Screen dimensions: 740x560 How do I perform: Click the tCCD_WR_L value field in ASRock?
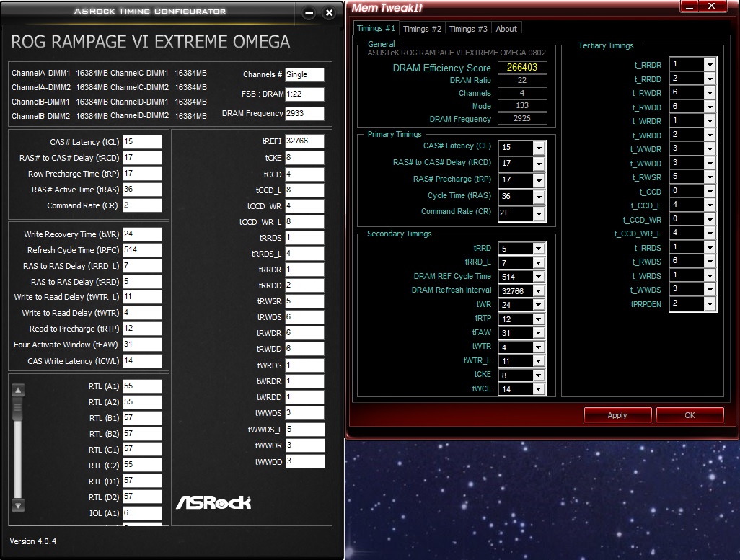point(304,222)
